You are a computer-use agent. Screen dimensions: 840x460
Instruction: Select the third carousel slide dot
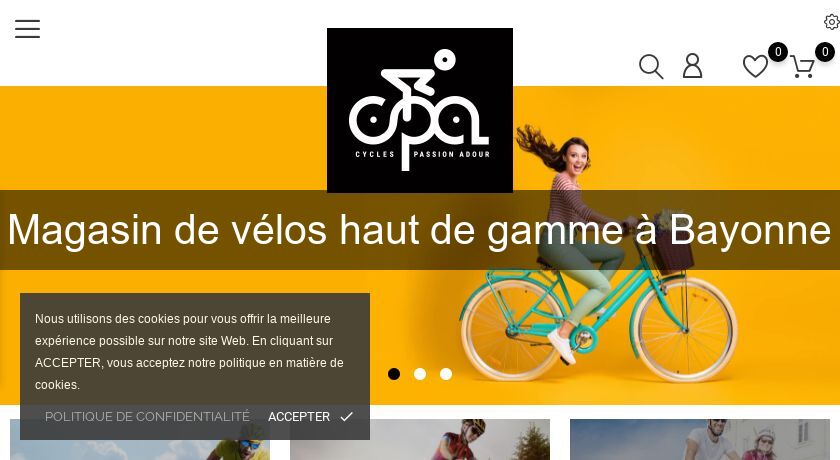446,374
